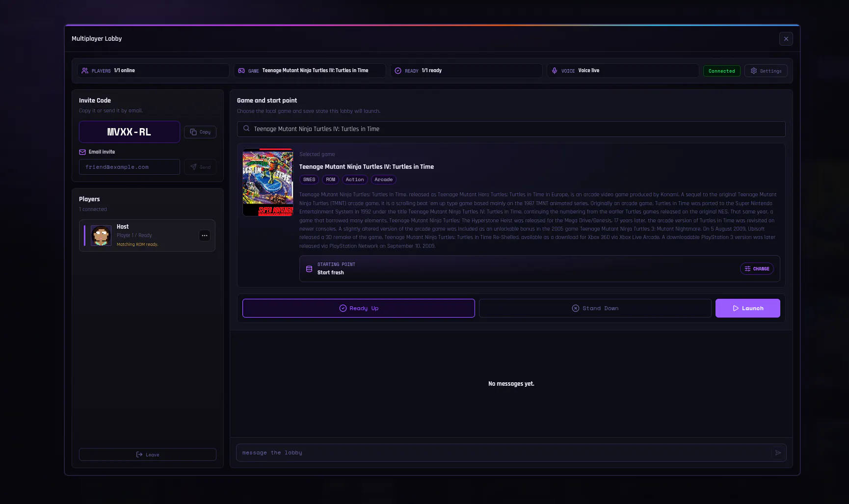Click the SNES tag
The height and width of the screenshot is (504, 849).
pos(309,180)
